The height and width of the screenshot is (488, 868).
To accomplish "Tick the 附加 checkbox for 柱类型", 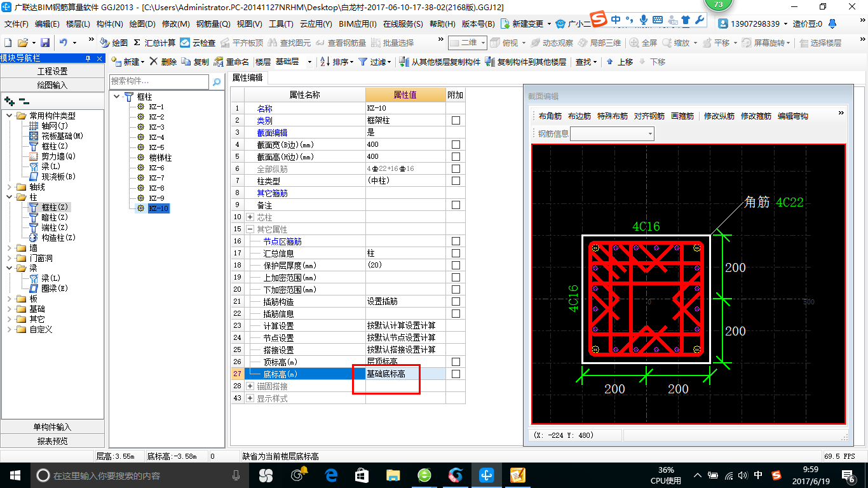I will point(456,181).
